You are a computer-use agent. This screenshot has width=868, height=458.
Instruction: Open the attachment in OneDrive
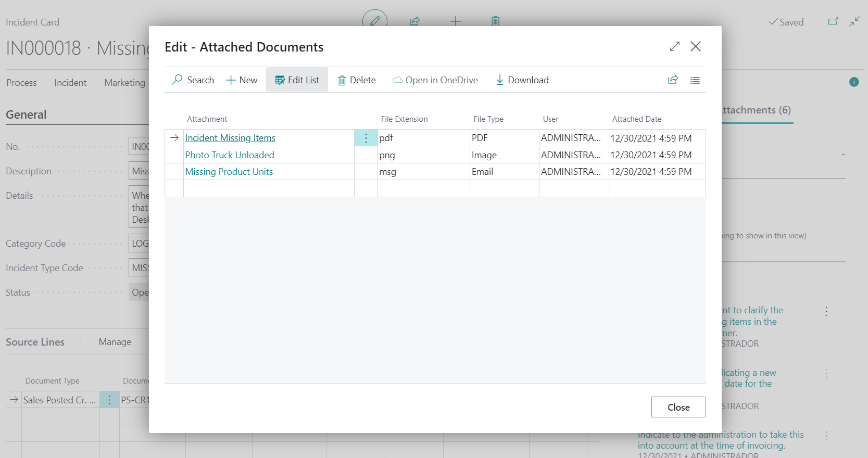pyautogui.click(x=435, y=80)
